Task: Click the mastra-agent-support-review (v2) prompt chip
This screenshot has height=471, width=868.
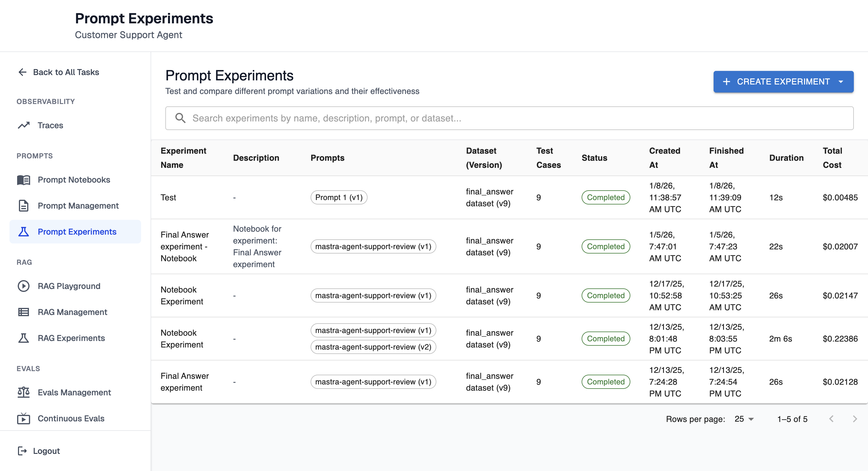Action: [373, 347]
